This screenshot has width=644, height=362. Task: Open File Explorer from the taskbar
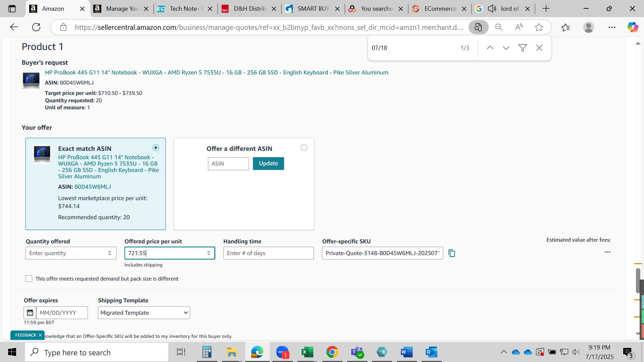(232, 352)
